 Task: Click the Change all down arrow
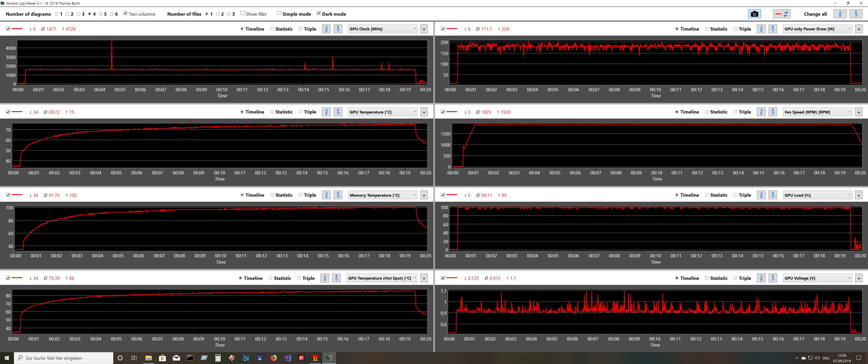point(856,14)
